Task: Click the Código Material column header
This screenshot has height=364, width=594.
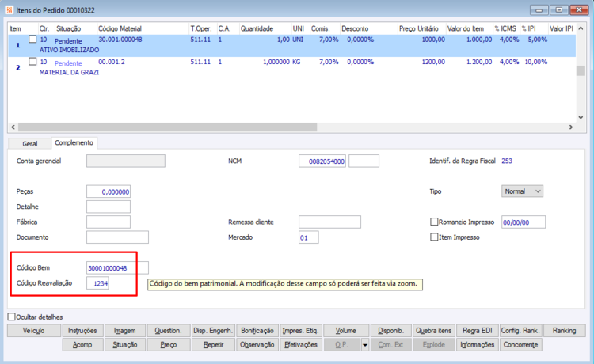Action: 143,28
